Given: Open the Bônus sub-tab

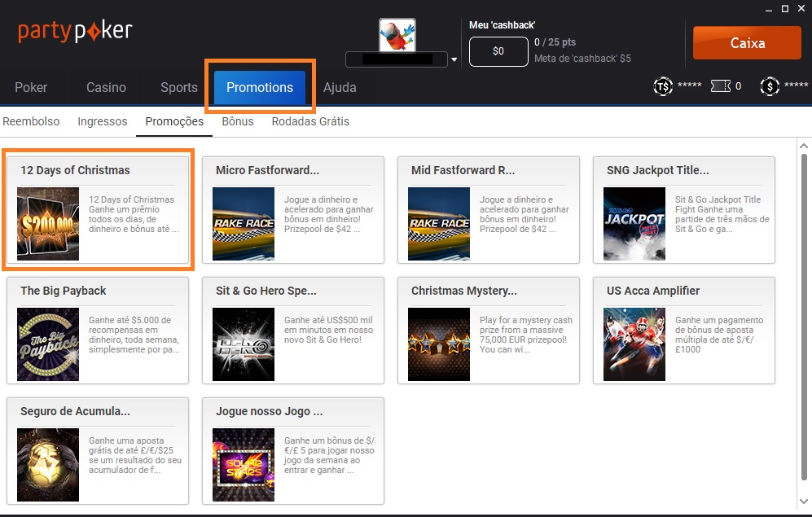Looking at the screenshot, I should coord(238,121).
